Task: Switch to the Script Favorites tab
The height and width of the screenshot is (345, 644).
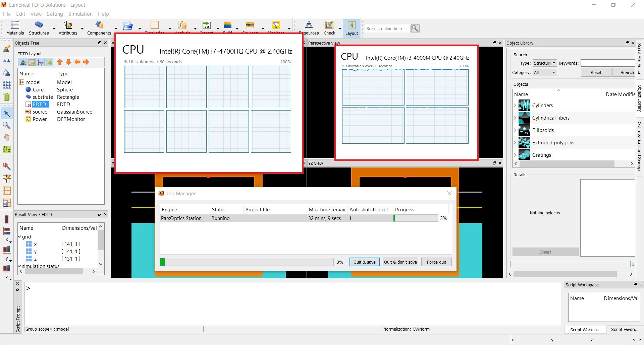Action: click(x=624, y=330)
